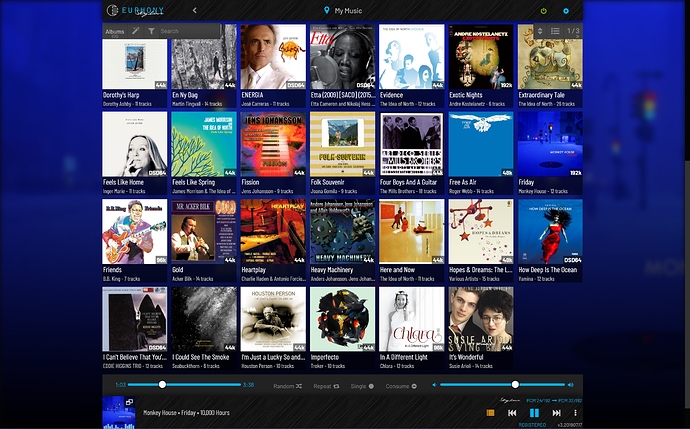690x429 pixels.
Task: Click the My Music title
Action: [348, 11]
